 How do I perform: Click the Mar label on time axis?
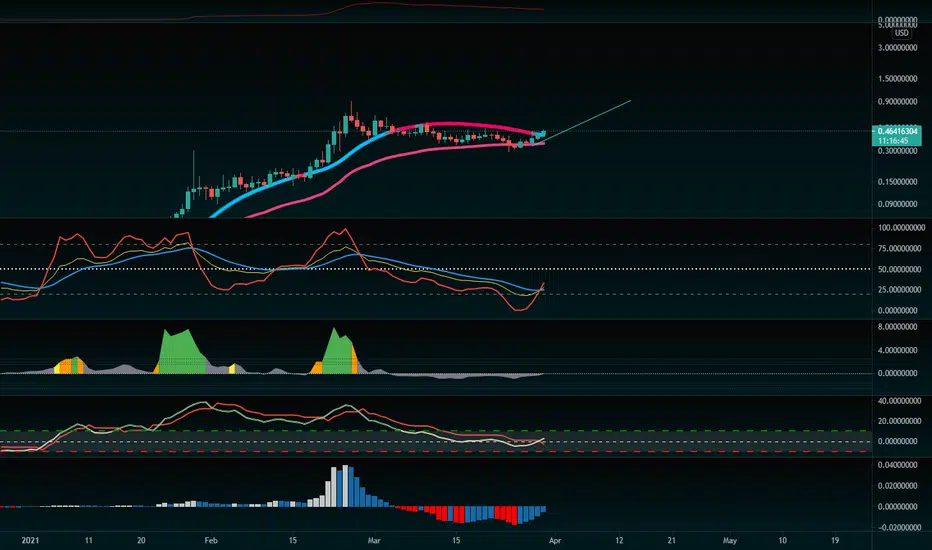coord(374,540)
